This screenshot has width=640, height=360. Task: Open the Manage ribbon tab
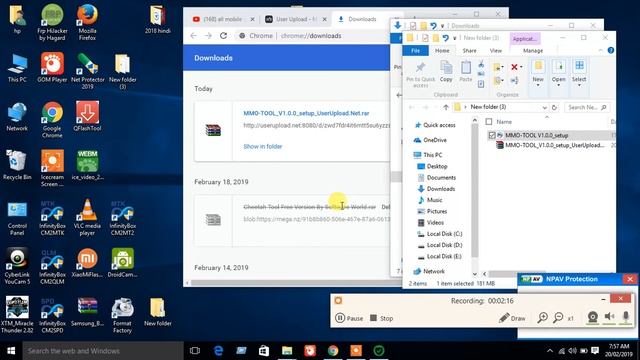[533, 51]
